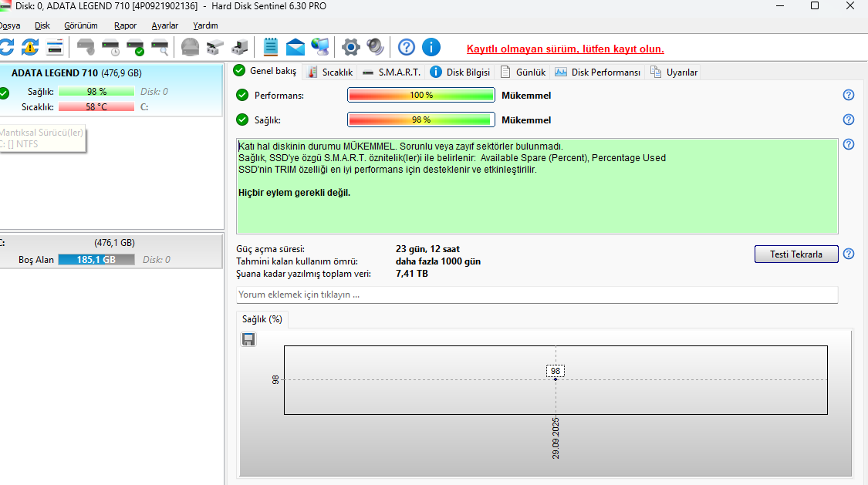Open settings via the gear icon
The image size is (868, 485).
pyautogui.click(x=350, y=48)
